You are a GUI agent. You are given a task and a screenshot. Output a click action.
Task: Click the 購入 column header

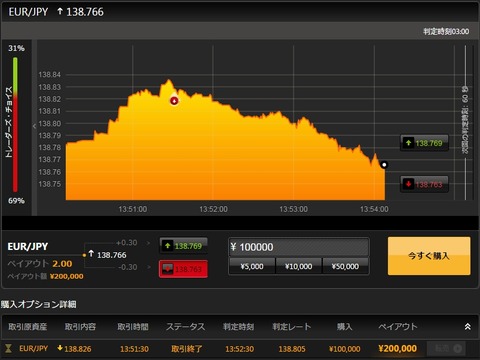[345, 327]
